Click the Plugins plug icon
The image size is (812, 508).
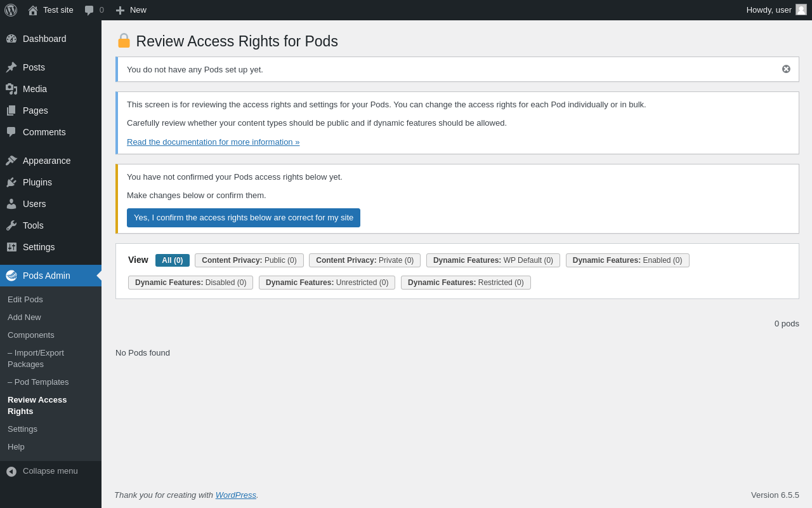[x=11, y=182]
